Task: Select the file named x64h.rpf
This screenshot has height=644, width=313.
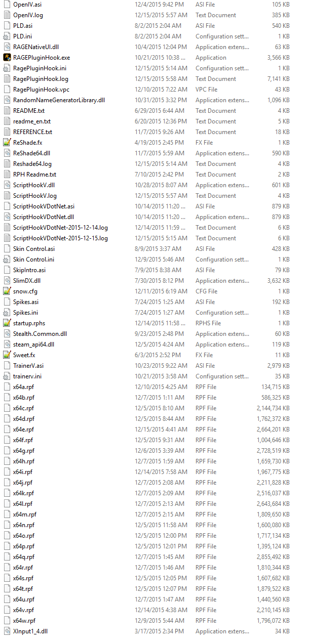Action: coord(24,461)
